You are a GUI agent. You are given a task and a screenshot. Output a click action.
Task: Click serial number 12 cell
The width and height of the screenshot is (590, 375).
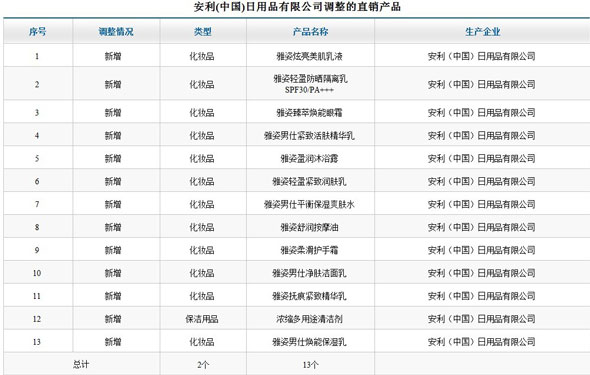(37, 319)
